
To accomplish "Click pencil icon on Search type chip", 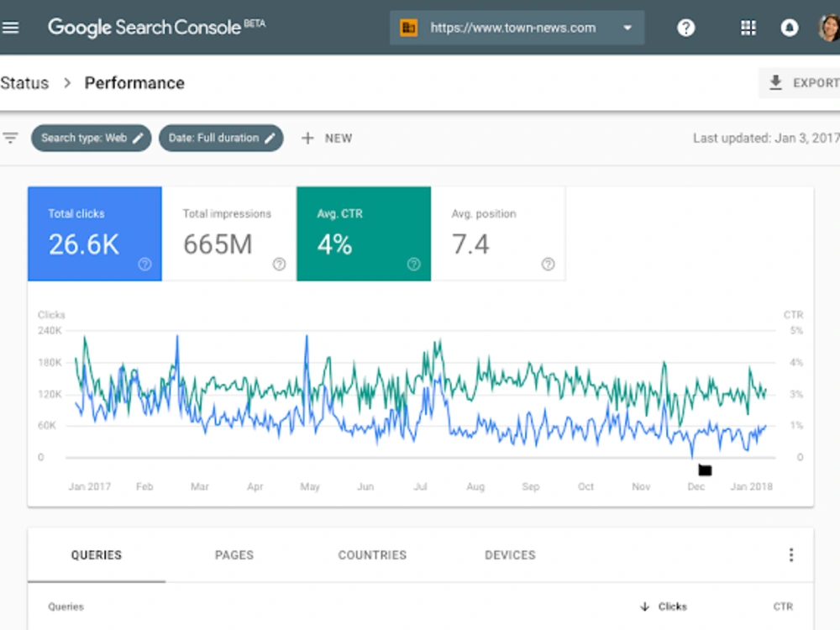I will point(139,139).
